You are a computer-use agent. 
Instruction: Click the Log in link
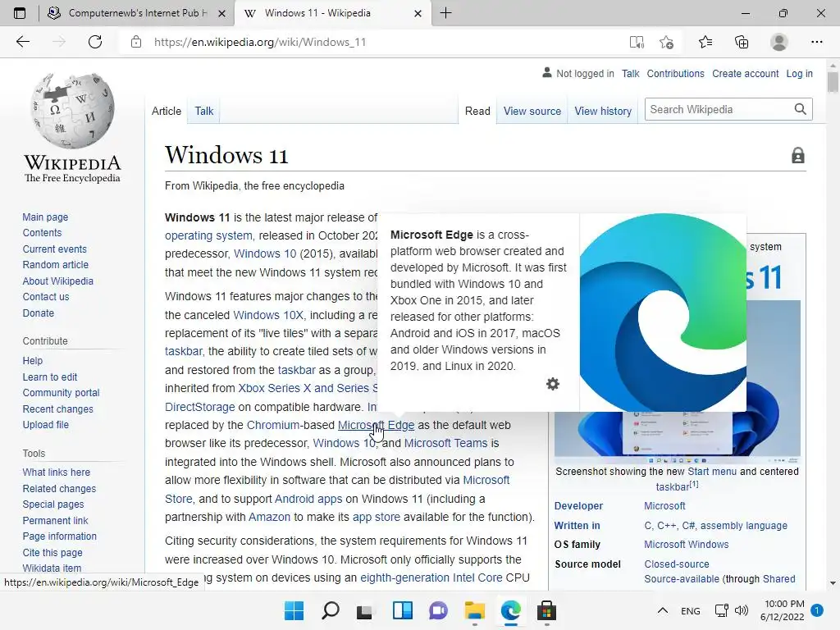coord(799,73)
